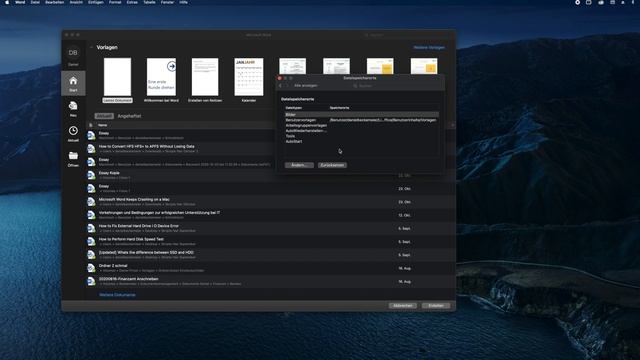
Task: Click the Dateitypen column header
Action: (294, 108)
